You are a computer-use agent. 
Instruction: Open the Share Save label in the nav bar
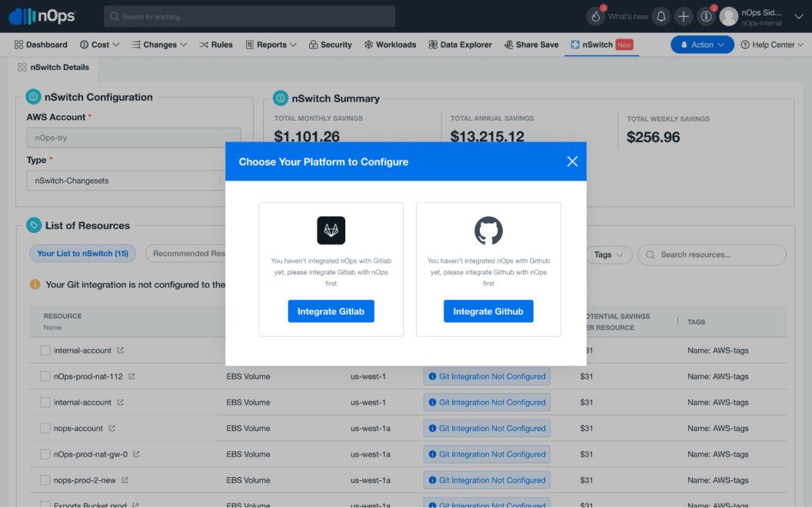537,45
